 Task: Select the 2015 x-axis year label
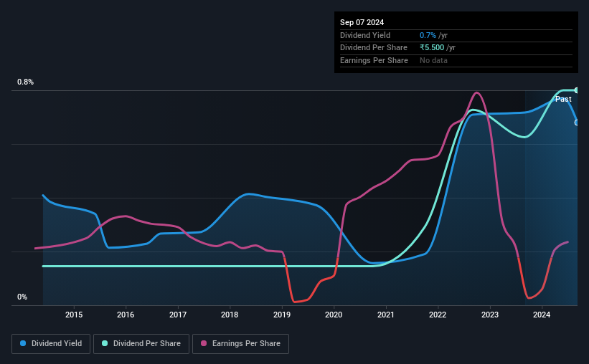coord(74,315)
